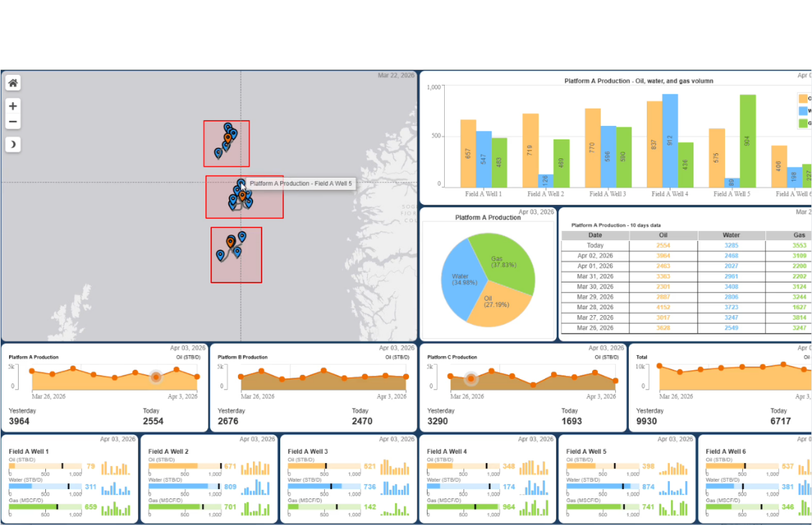Click Field A Well 5 water sparkline bars
Screen dimensions: 812x525
click(673, 487)
